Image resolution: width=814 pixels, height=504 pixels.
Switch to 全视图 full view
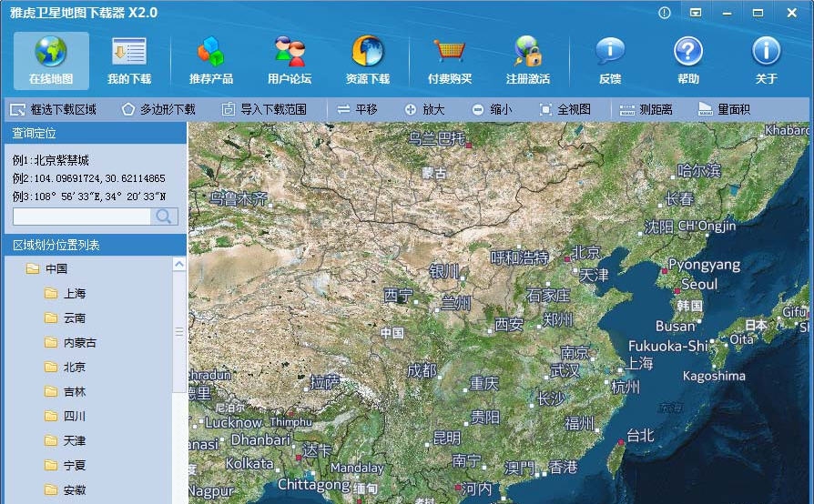point(565,109)
